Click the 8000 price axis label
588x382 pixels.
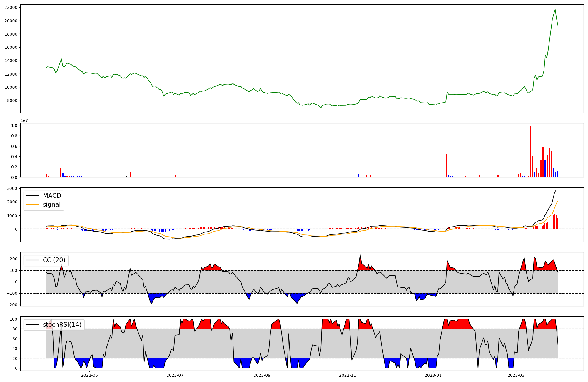pyautogui.click(x=12, y=100)
